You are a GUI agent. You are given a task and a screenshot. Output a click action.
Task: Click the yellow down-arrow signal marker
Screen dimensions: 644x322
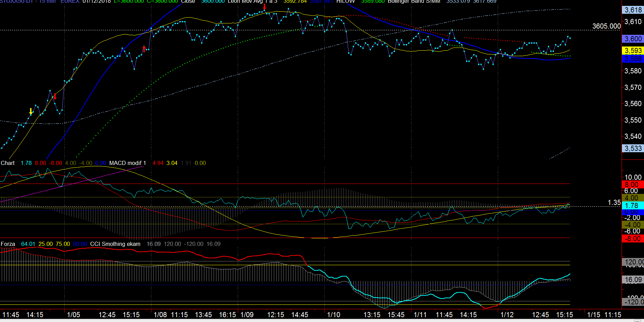[x=31, y=111]
